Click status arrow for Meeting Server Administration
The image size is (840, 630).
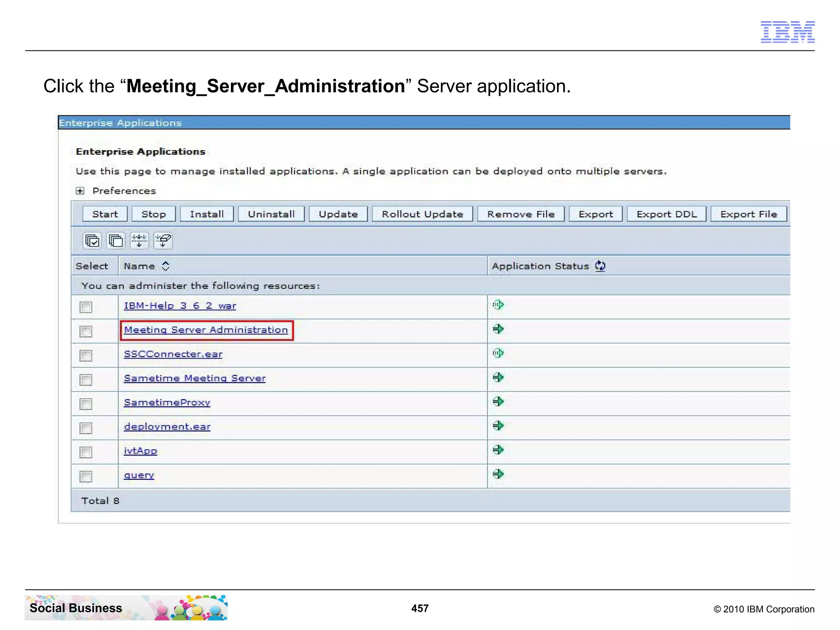point(498,329)
